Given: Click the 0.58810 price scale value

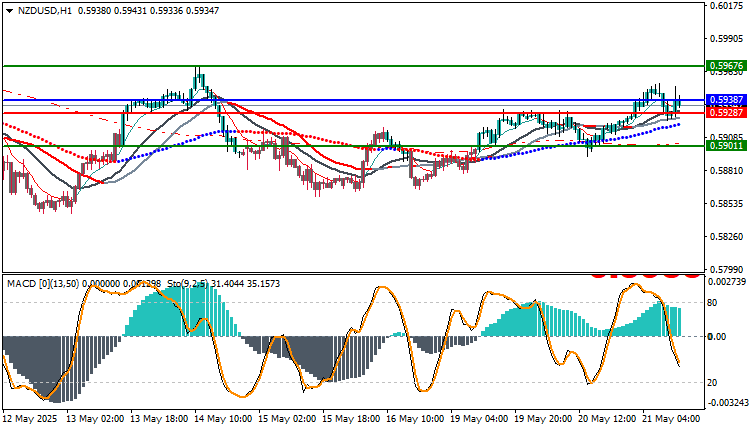Looking at the screenshot, I should (x=727, y=171).
